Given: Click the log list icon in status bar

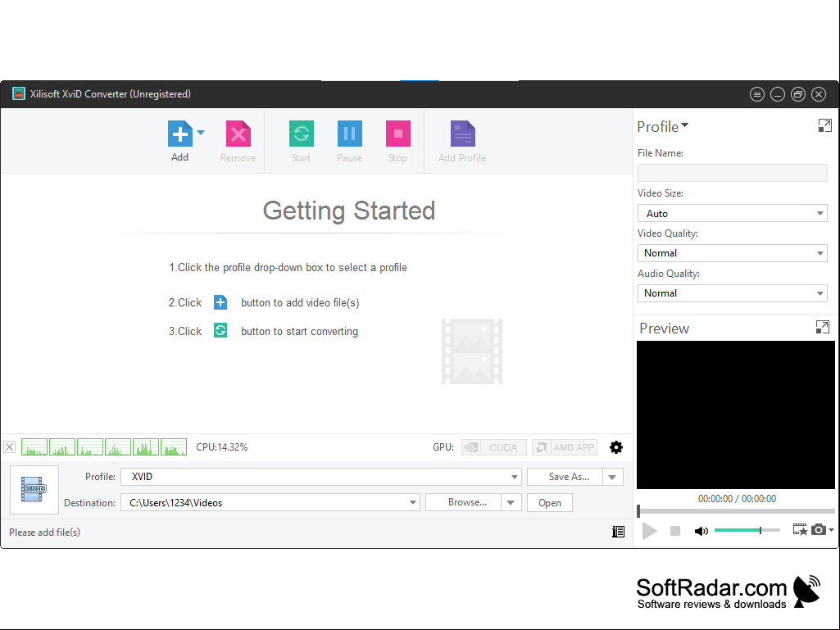Looking at the screenshot, I should click(x=618, y=532).
